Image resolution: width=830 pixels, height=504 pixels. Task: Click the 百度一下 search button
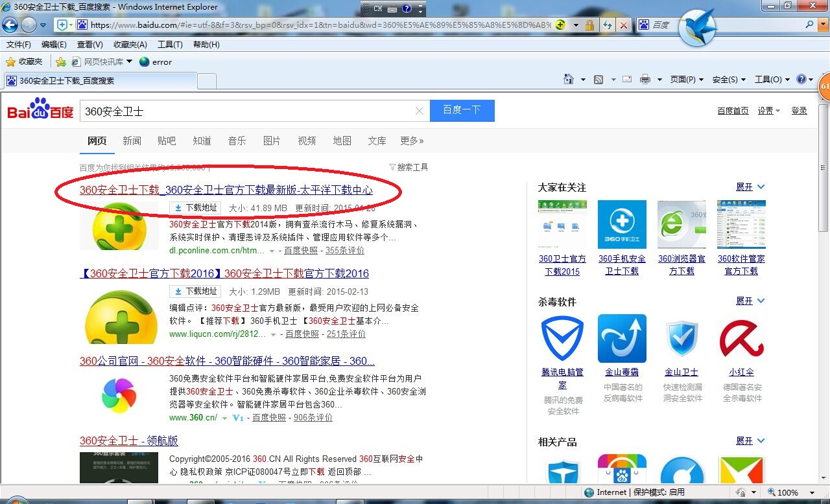click(x=462, y=110)
